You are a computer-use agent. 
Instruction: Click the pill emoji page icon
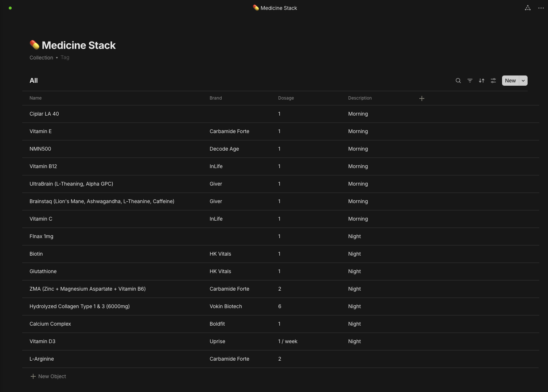pyautogui.click(x=35, y=45)
